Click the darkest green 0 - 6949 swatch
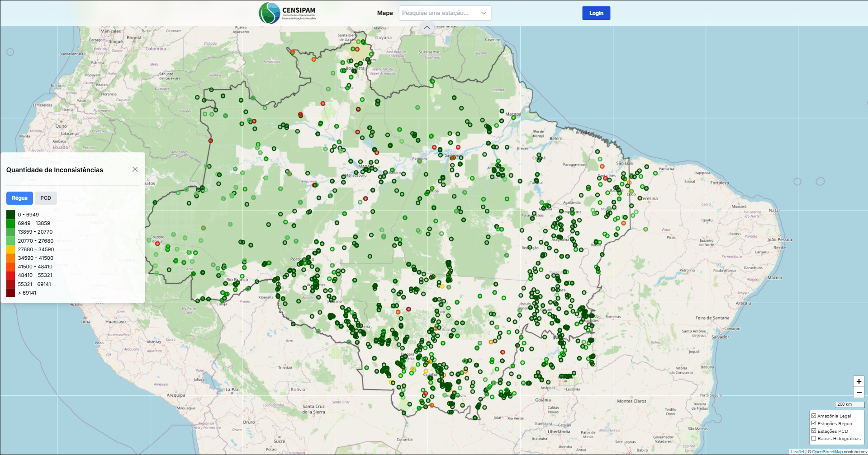 [11, 215]
